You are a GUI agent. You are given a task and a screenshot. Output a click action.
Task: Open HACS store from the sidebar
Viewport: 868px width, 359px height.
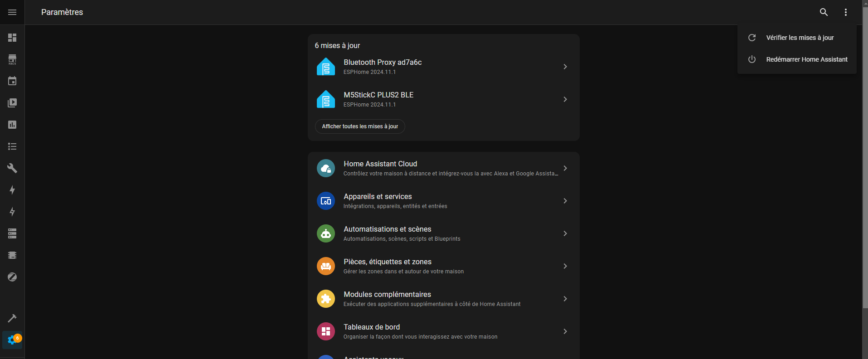12,59
